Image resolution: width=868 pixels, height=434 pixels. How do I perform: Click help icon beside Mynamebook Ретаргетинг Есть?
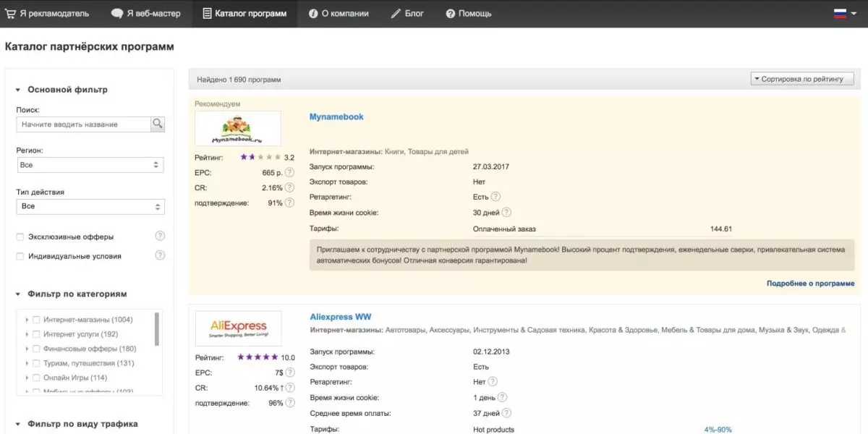coord(495,197)
